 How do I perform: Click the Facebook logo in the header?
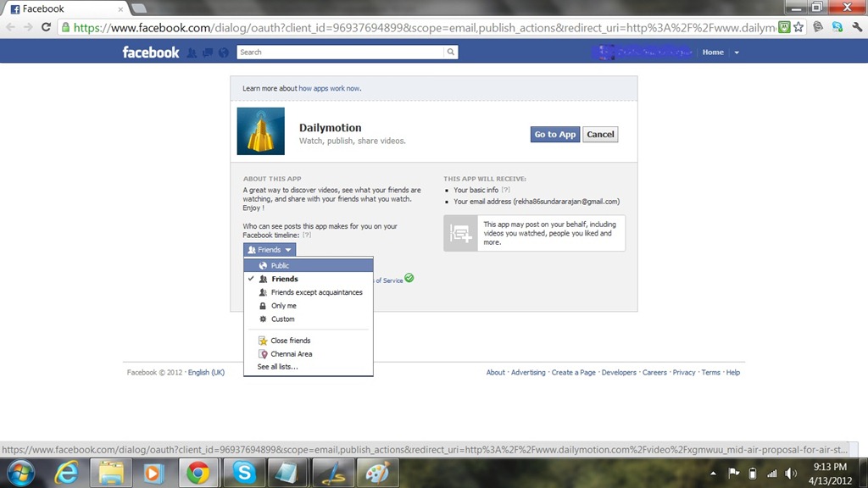[151, 53]
